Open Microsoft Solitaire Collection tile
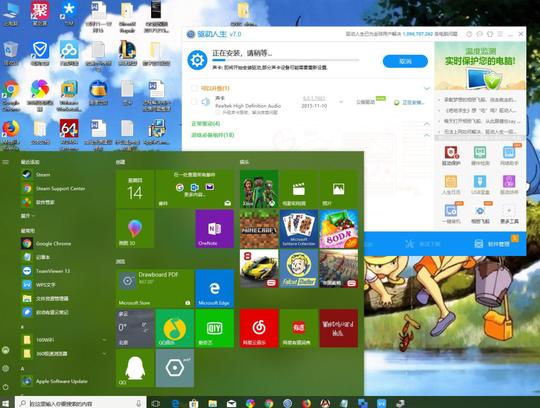 pos(299,229)
